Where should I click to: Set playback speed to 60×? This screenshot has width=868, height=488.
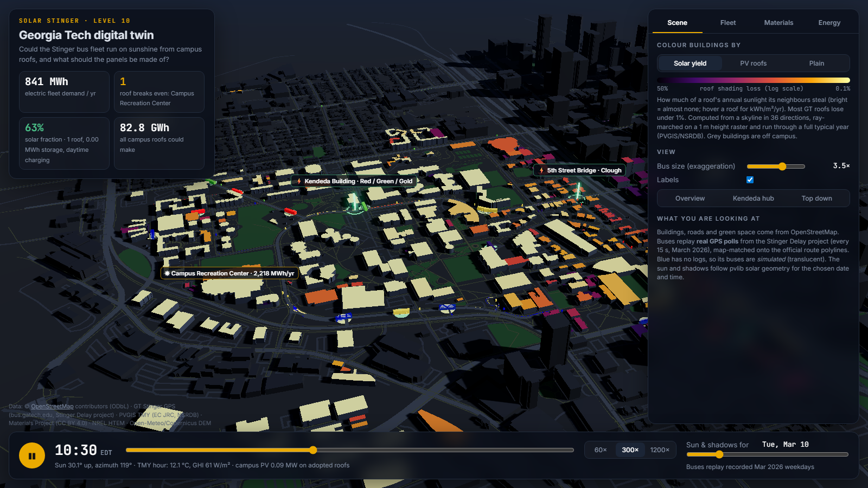click(601, 450)
